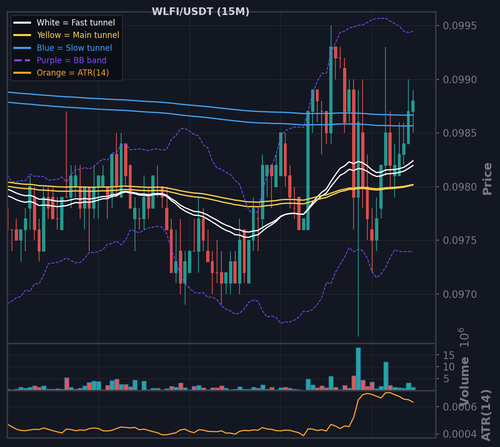This screenshot has height=447, width=500.
Task: Click legend entry Orange = ATR(14)
Action: pyautogui.click(x=73, y=73)
